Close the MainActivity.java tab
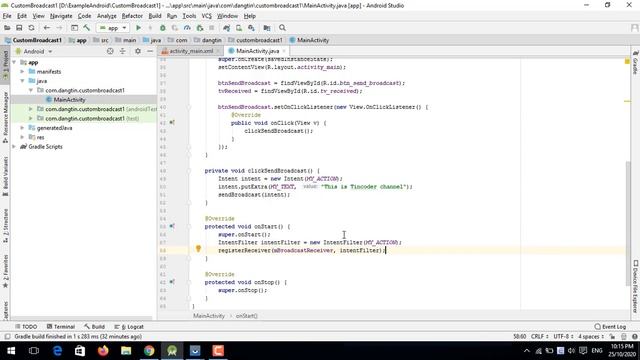The height and width of the screenshot is (360, 640). [284, 51]
